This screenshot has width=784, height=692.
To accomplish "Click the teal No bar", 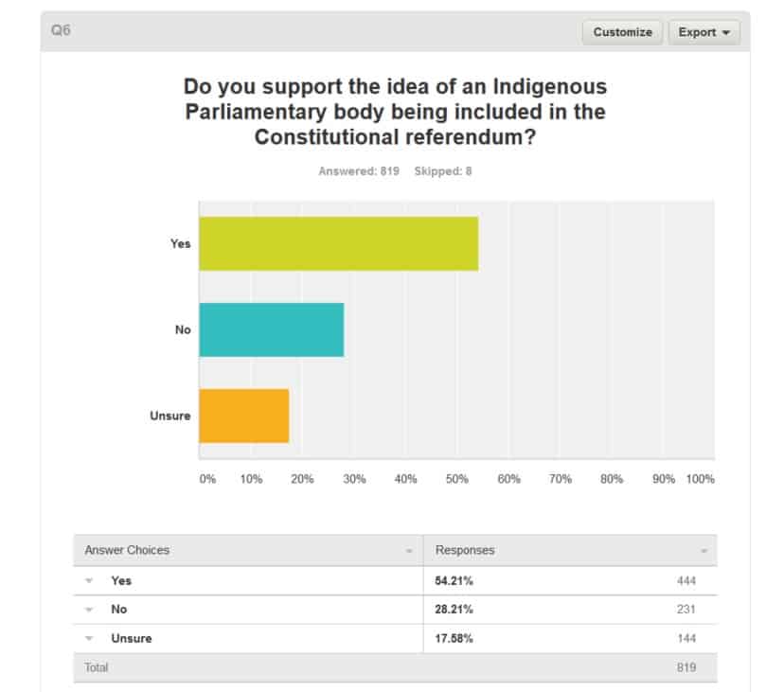I will (x=271, y=329).
